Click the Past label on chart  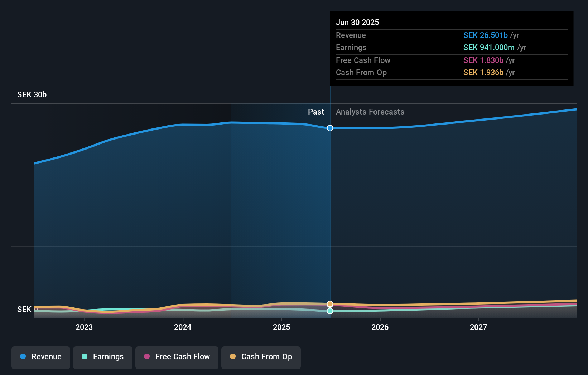pyautogui.click(x=316, y=112)
